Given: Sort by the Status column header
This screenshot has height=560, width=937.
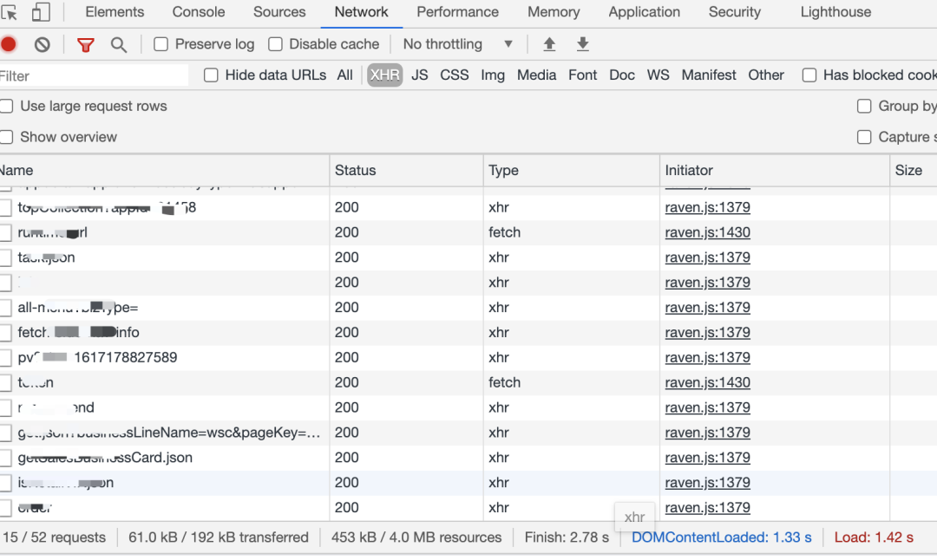Looking at the screenshot, I should [x=406, y=170].
